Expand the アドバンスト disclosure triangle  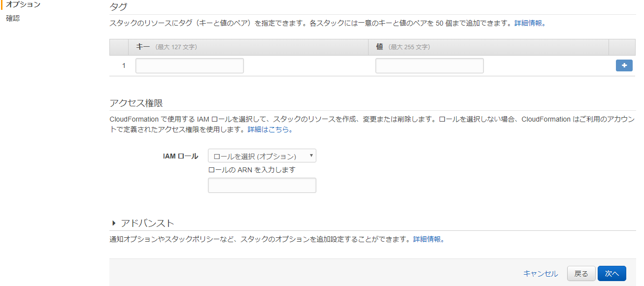click(x=114, y=222)
